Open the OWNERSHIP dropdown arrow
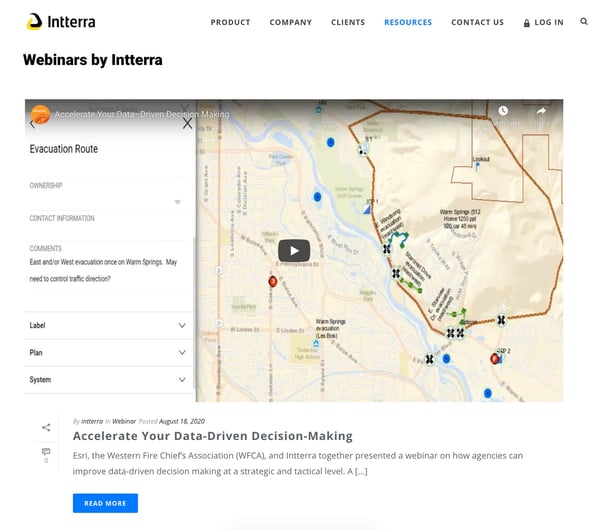This screenshot has height=530, width=600. (x=178, y=202)
